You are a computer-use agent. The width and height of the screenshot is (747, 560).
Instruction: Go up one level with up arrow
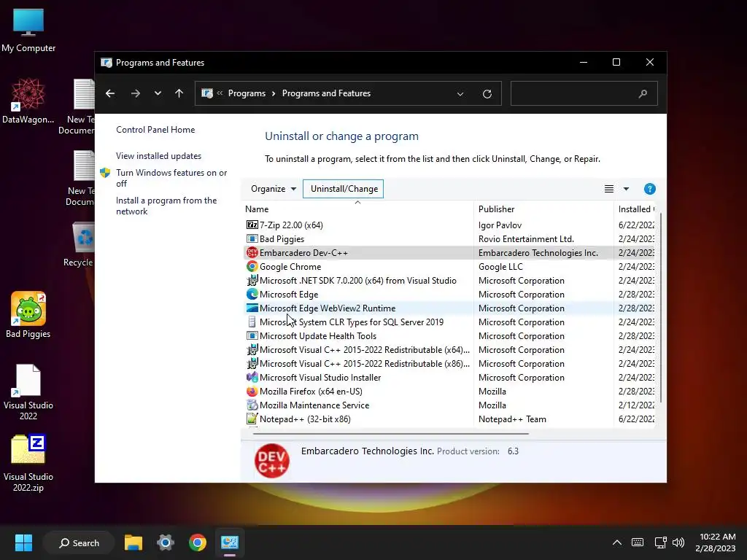[x=179, y=93]
